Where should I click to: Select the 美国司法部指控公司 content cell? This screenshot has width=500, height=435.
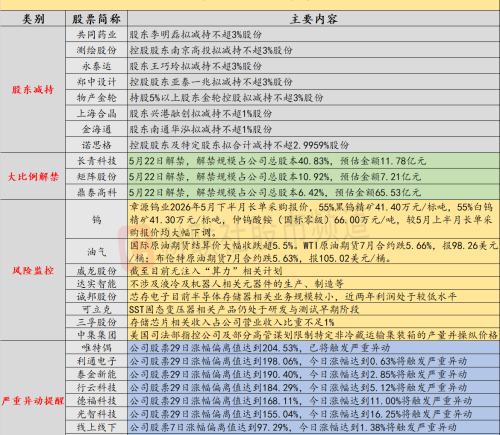(x=314, y=334)
